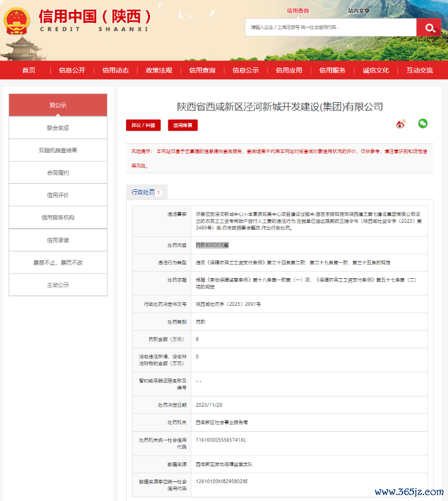Click the 信用中国（陕西）site title
Viewport: 448px width, 501px height.
[94, 17]
